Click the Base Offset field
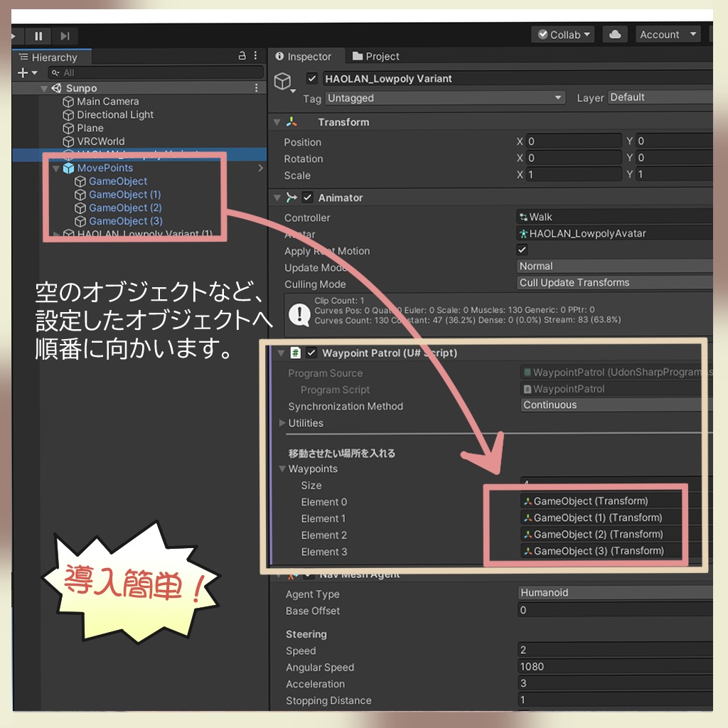 tap(615, 610)
